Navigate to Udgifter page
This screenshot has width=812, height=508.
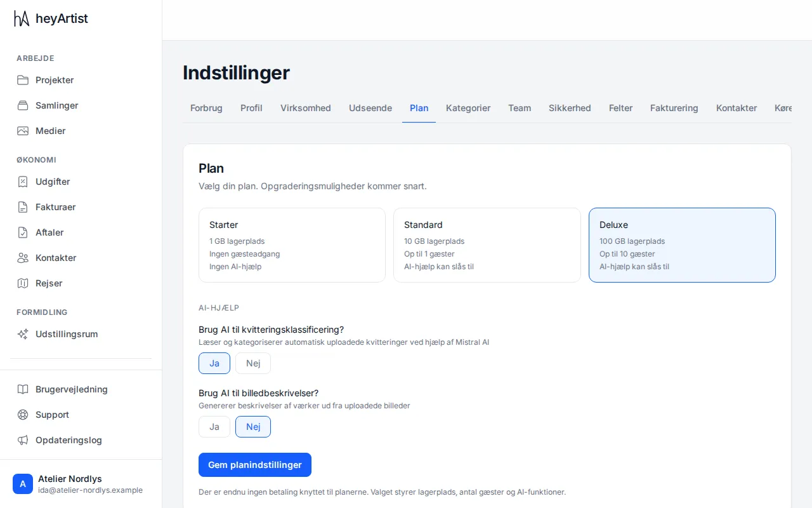pos(81,182)
